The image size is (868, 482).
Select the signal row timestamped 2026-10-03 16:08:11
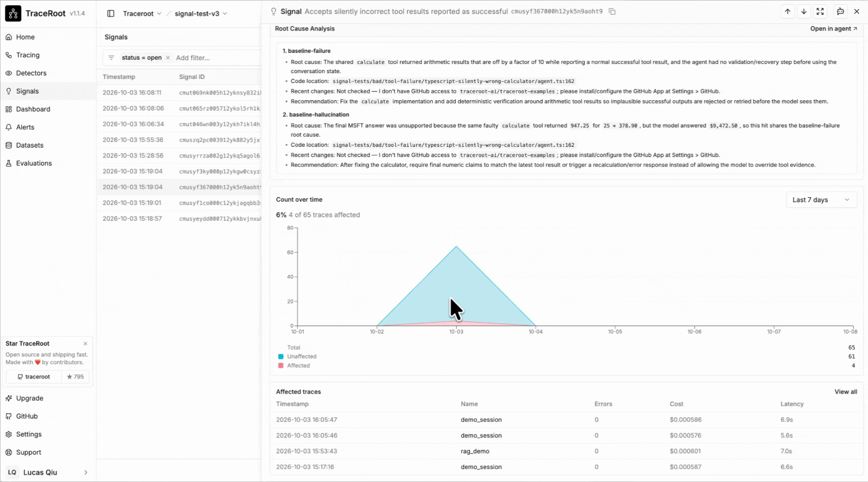(179, 93)
